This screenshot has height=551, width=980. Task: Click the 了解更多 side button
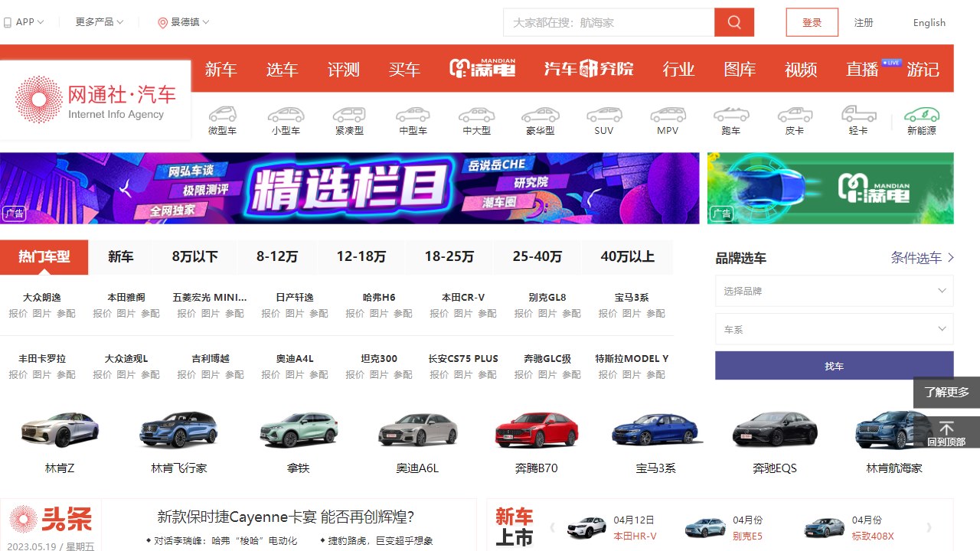click(946, 393)
